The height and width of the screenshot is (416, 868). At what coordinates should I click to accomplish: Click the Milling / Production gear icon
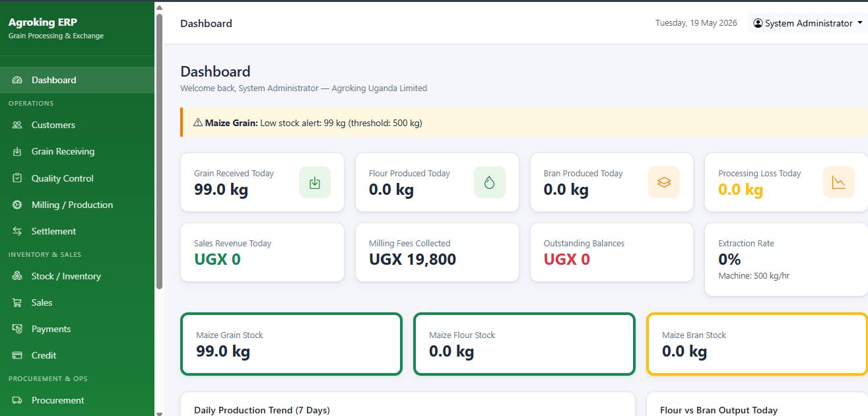[17, 205]
